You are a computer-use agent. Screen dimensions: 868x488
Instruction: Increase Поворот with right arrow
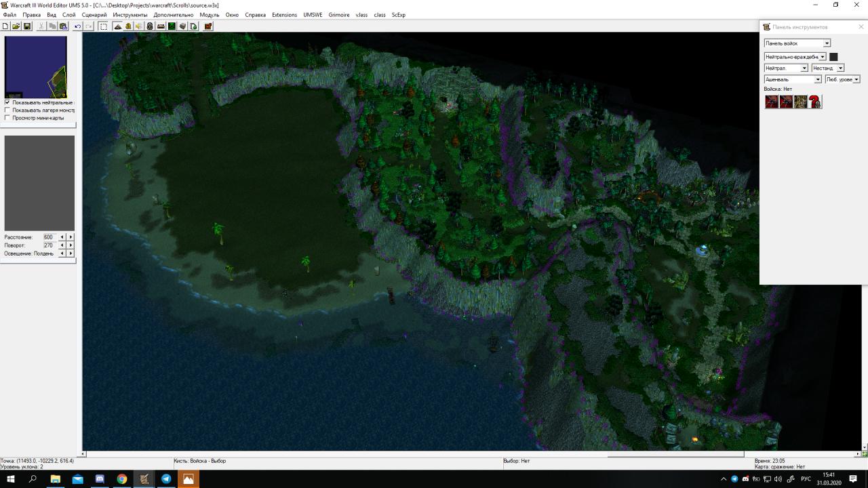(71, 245)
